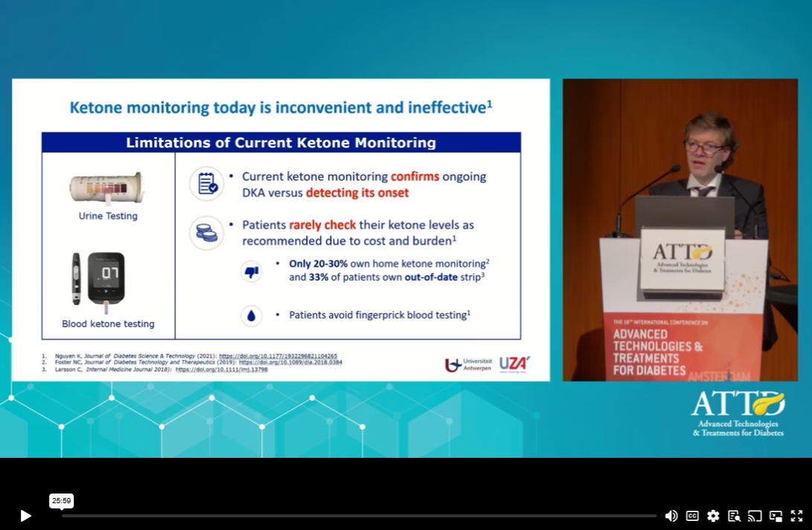Click the Universiteit Antwerpen logo

468,364
